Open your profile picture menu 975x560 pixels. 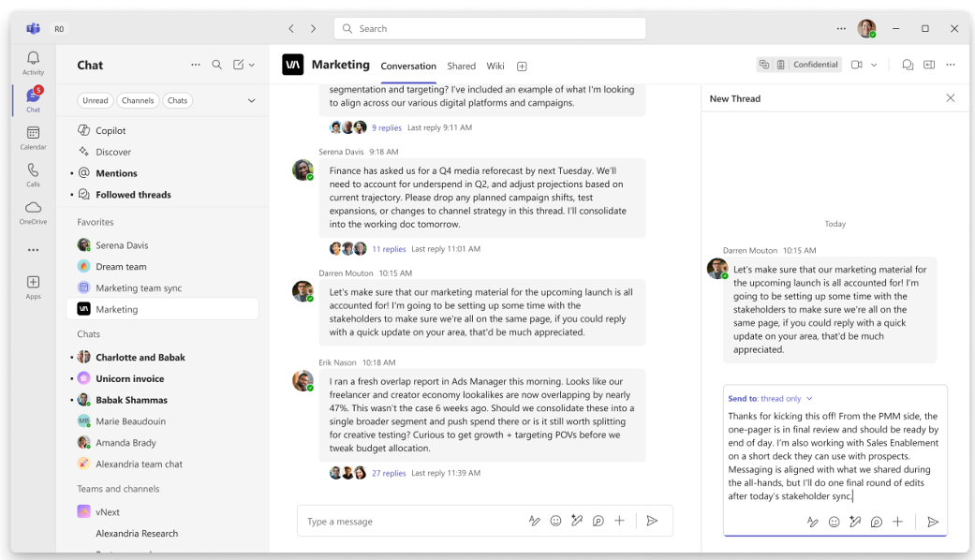coord(866,29)
